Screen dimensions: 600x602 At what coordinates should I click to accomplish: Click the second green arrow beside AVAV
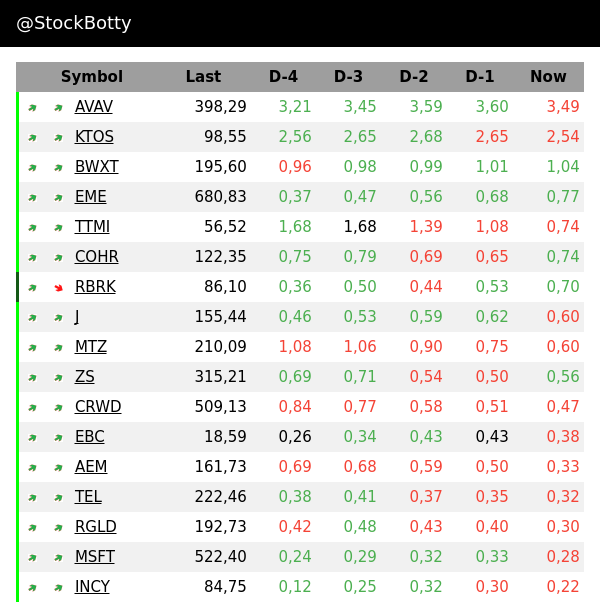58,108
